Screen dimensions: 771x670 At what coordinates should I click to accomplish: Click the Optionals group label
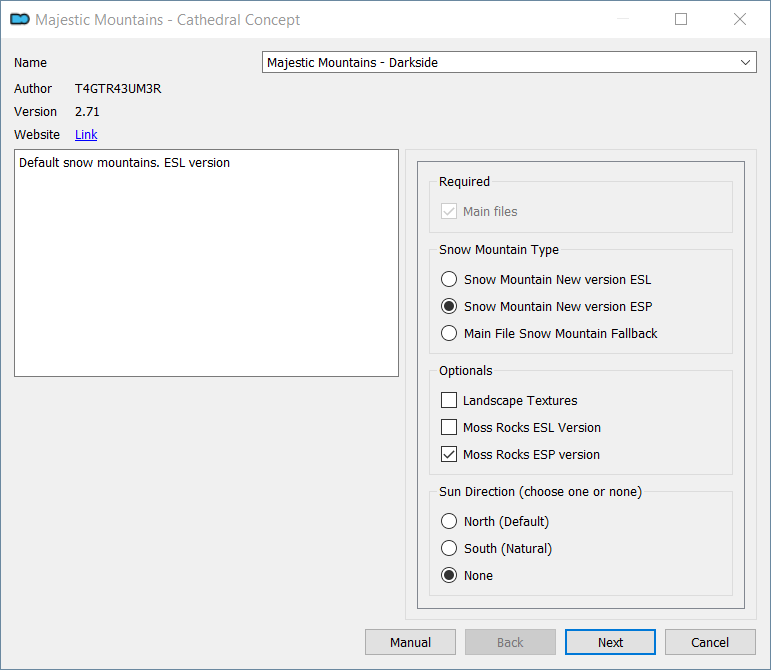(x=466, y=371)
